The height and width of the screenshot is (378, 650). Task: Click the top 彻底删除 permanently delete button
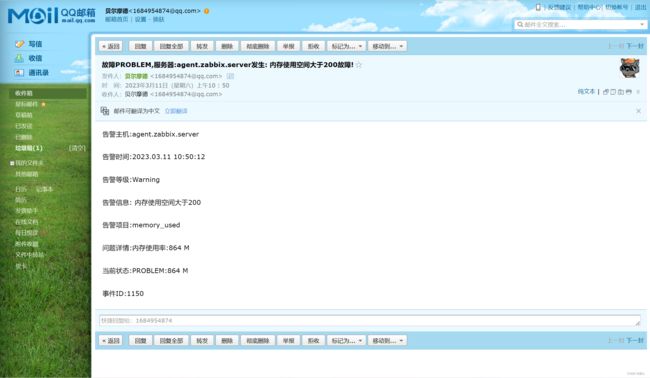click(x=258, y=46)
